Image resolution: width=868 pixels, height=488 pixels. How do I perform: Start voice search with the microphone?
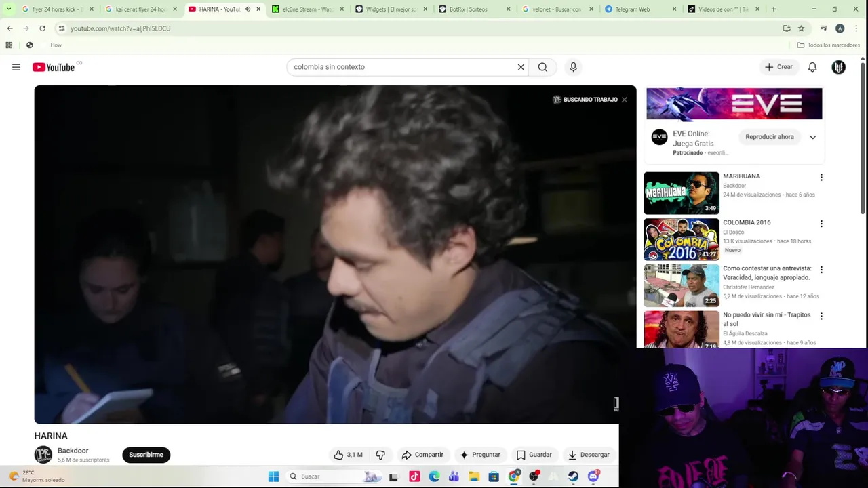[x=573, y=67]
